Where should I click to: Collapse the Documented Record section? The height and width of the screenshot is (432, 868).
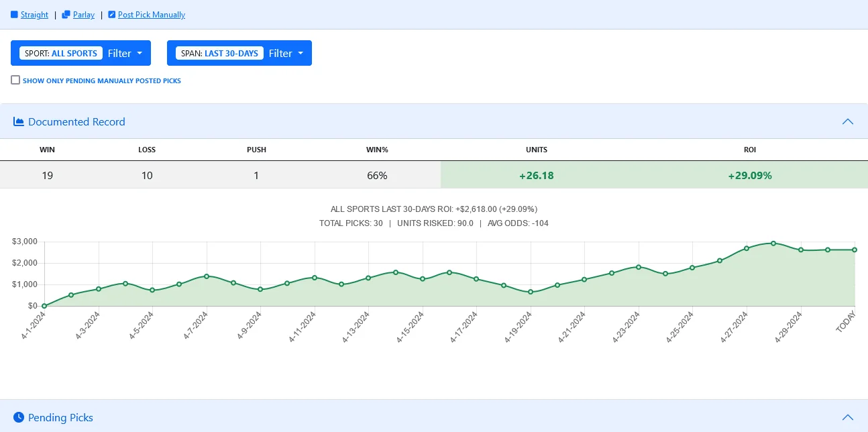pyautogui.click(x=848, y=121)
